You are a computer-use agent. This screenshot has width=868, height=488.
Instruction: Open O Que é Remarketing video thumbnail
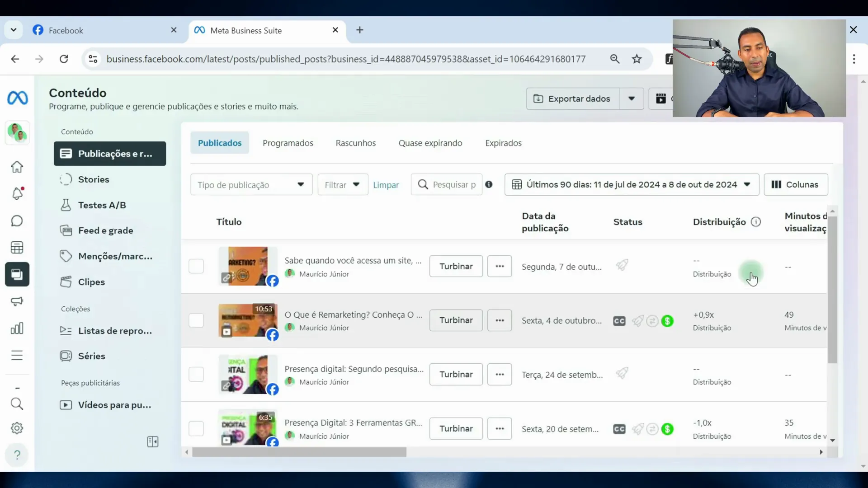coord(248,320)
